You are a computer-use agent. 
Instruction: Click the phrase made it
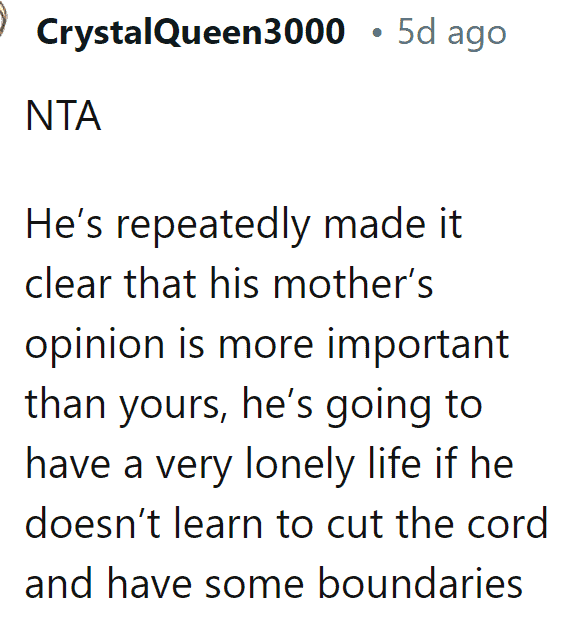(x=393, y=224)
